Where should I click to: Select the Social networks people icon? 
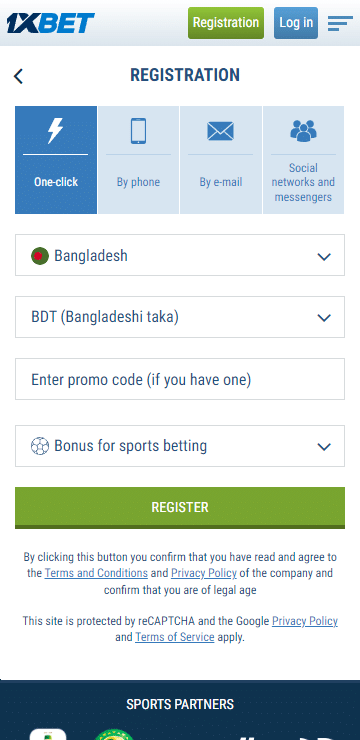tap(303, 131)
